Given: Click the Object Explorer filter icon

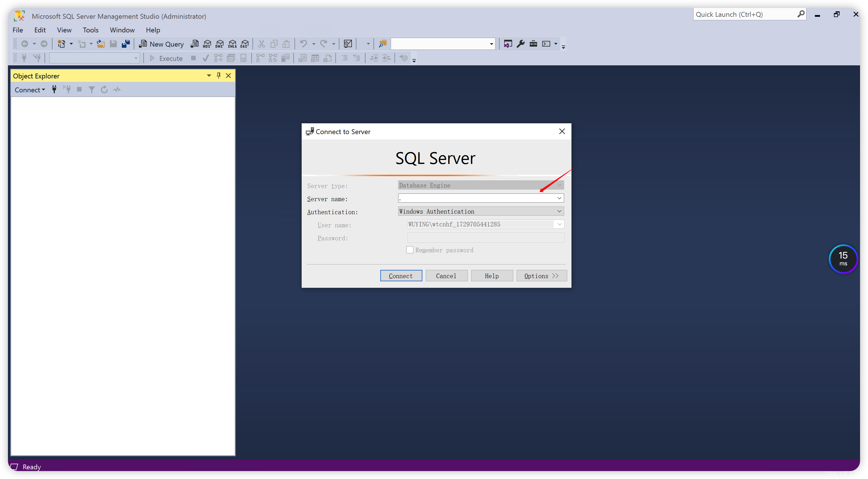Looking at the screenshot, I should tap(91, 89).
